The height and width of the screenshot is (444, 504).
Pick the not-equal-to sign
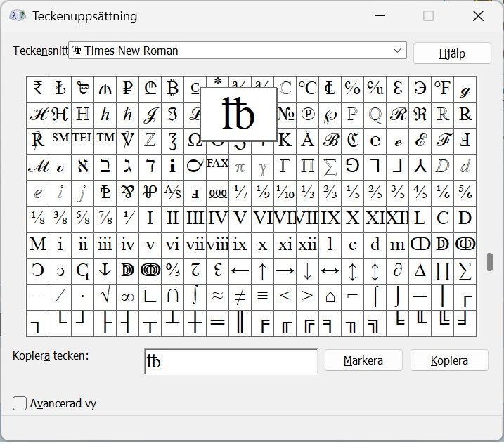tap(240, 296)
